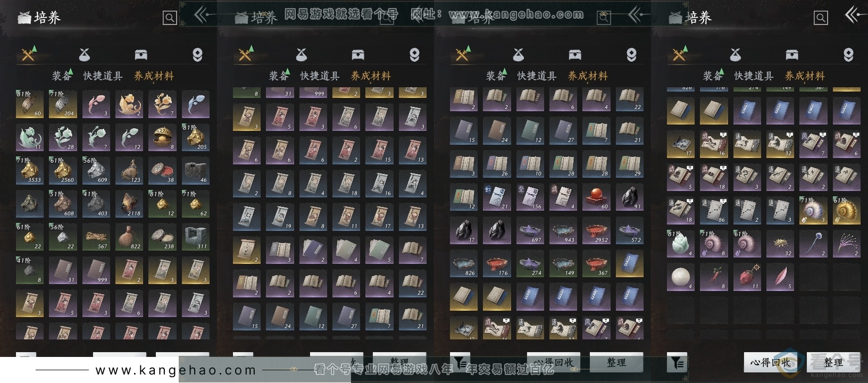Select the treasure chest icon in the rightmost panel

(x=792, y=54)
